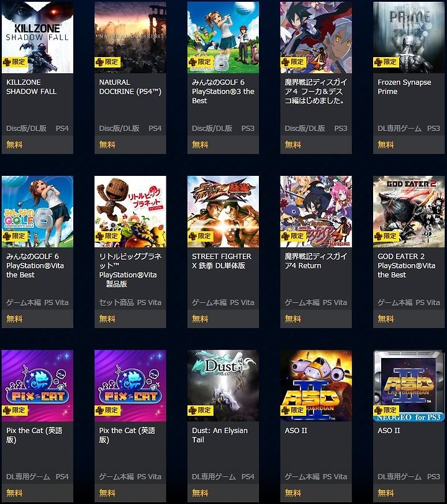Click 無料 price under KILLZONE SHADOW FALL

(x=14, y=145)
